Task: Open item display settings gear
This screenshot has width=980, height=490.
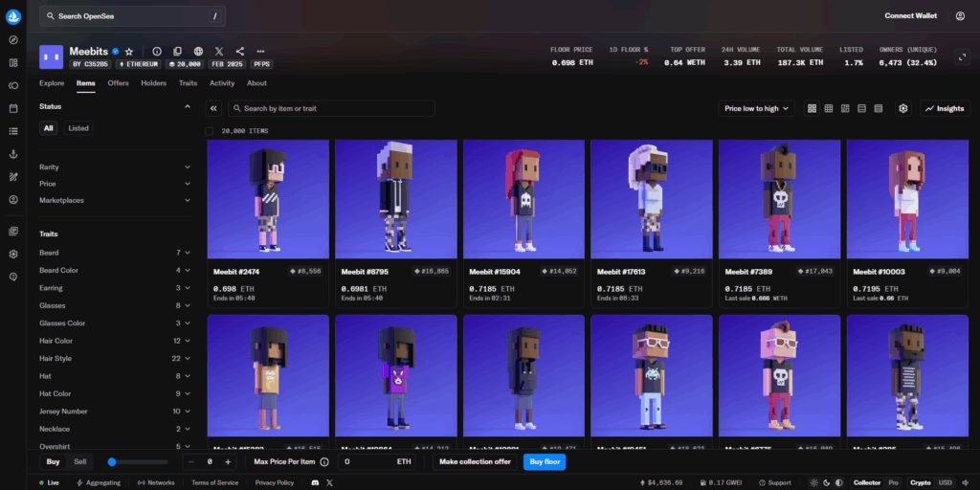Action: click(x=903, y=108)
